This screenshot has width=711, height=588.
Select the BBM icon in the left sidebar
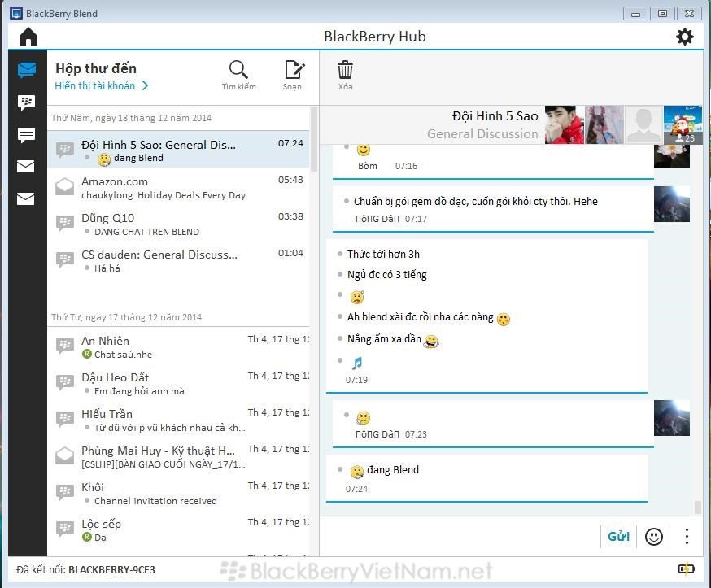click(x=26, y=102)
